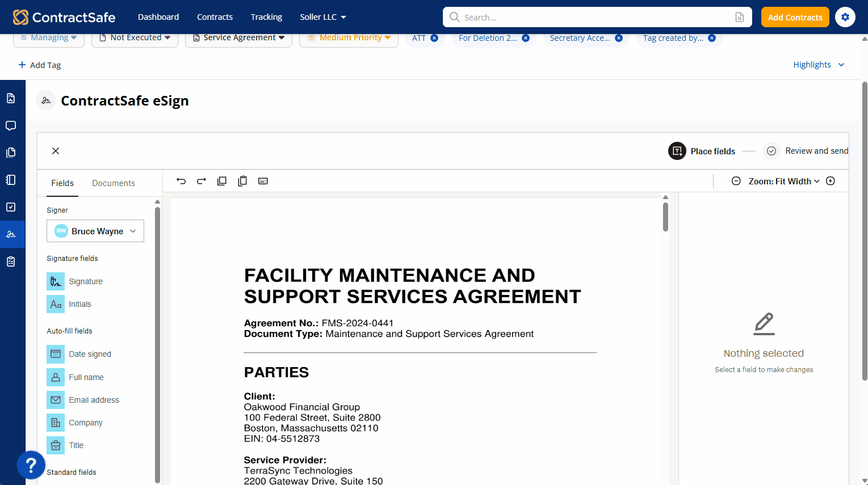Open the Medium Priority dropdown
Screen dimensions: 868x485
[349, 38]
